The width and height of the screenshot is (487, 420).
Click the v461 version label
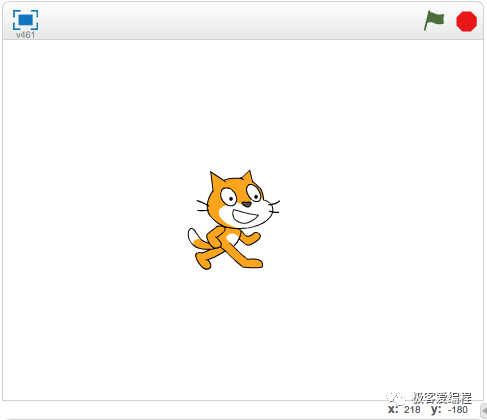tap(25, 35)
